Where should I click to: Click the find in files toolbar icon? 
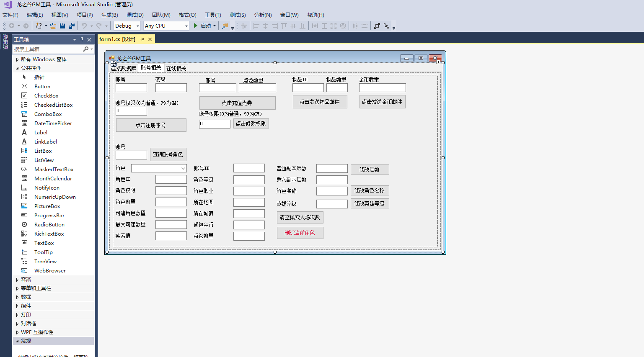coord(225,26)
